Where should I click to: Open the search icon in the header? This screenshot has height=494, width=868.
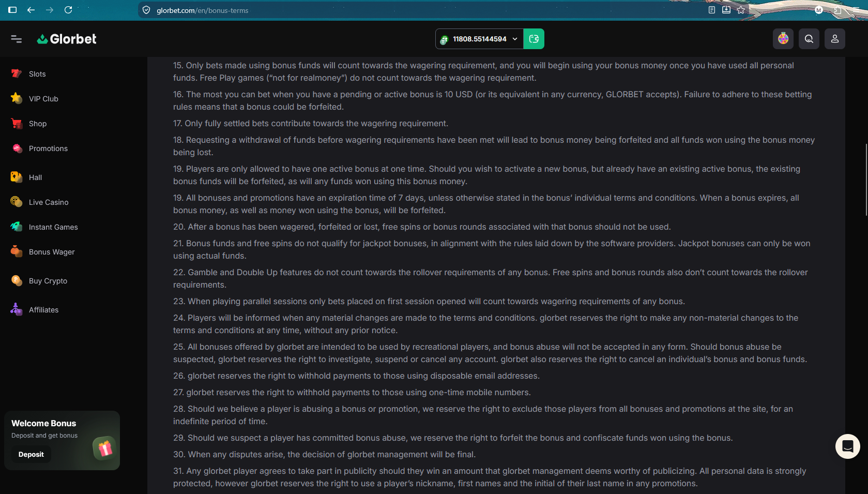coord(809,39)
